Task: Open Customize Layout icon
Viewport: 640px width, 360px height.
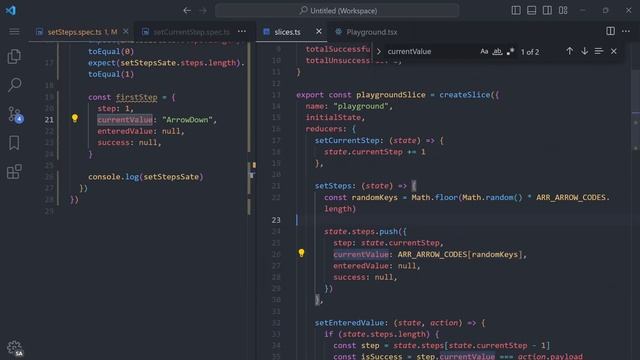Action: (x=563, y=11)
